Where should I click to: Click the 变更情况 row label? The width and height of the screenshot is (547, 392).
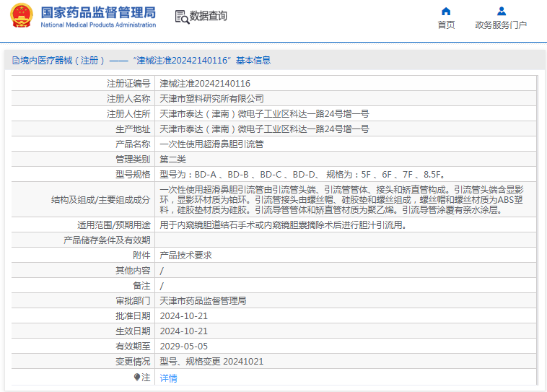click(x=133, y=361)
